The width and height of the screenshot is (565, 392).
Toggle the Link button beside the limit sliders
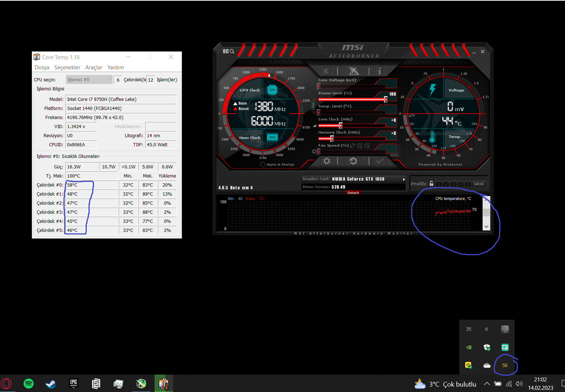313,106
